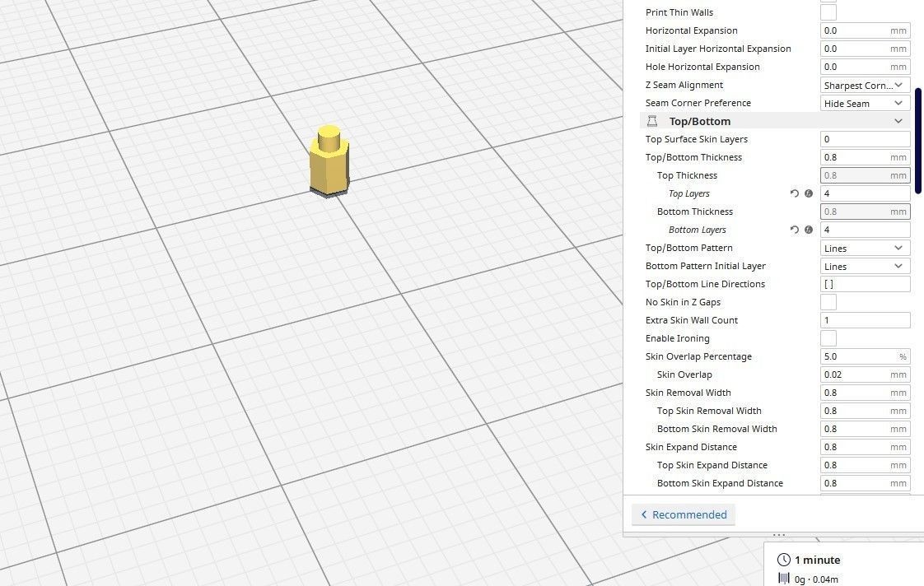
Task: Open the Bottom Pattern Initial Layer dropdown
Action: 865,266
